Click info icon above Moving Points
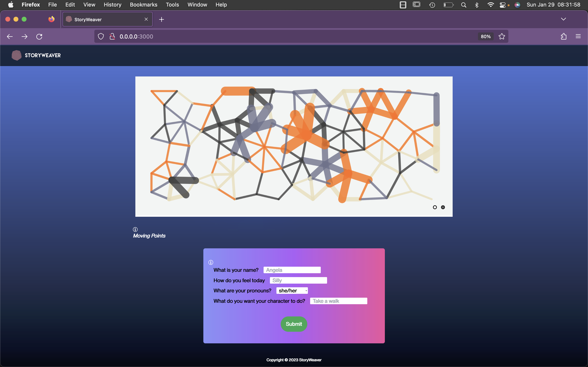This screenshot has width=588, height=367. click(x=135, y=229)
